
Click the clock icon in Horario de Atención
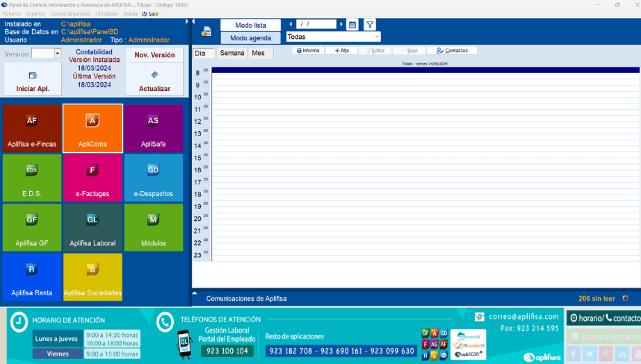pyautogui.click(x=19, y=322)
